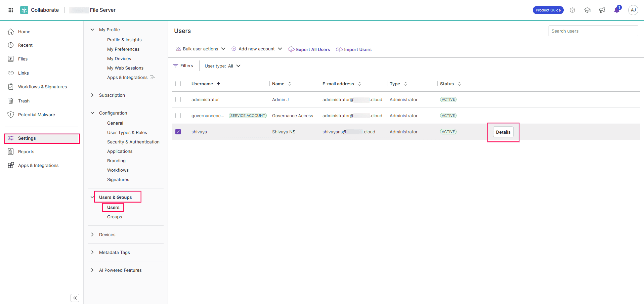Go to My Preferences
The width and height of the screenshot is (644, 304).
tap(123, 49)
